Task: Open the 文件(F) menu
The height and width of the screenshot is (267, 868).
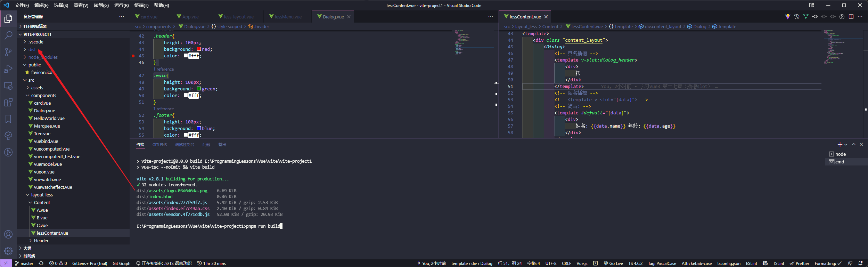Action: tap(22, 5)
